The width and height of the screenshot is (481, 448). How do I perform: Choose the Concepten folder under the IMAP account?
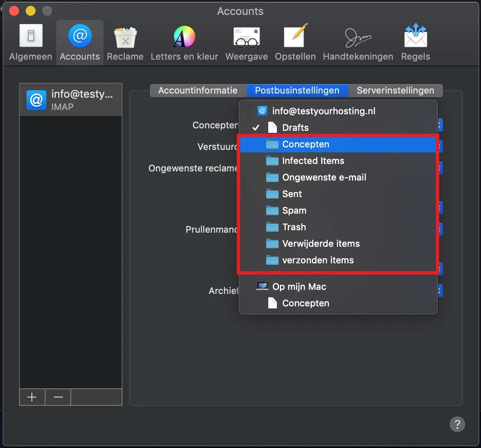click(x=305, y=145)
